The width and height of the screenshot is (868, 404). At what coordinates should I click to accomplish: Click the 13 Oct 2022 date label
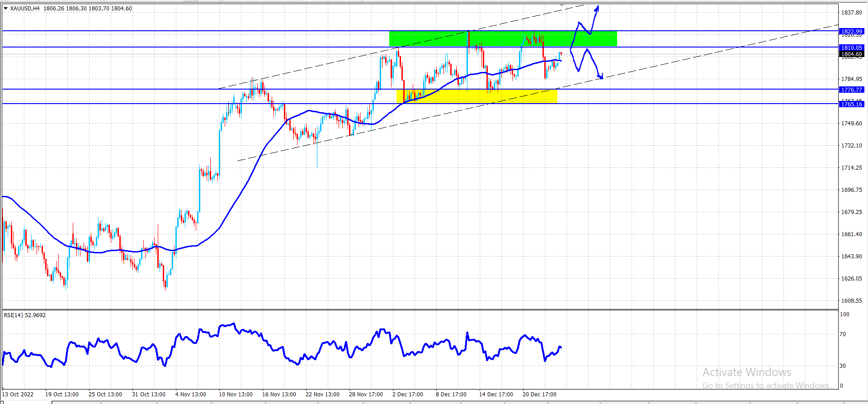pos(18,394)
